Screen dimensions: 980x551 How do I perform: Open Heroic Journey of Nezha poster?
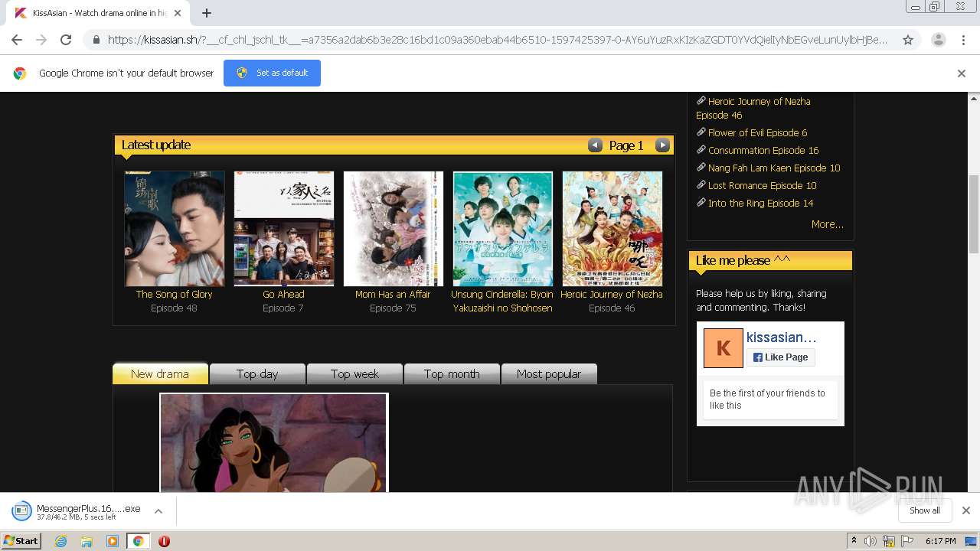coord(612,228)
